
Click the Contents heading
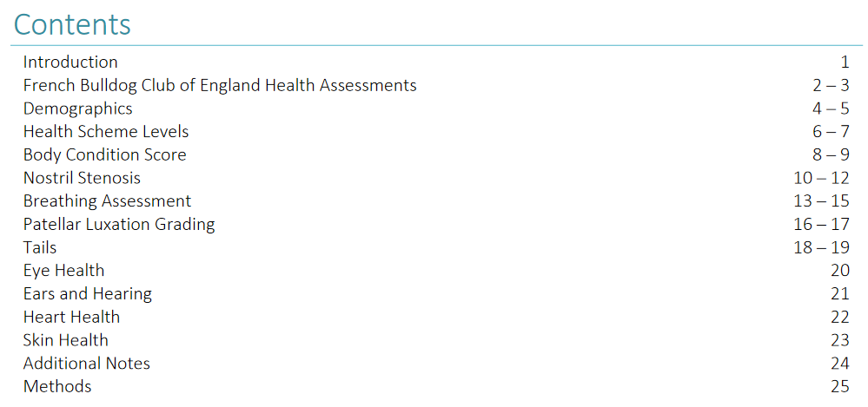click(x=72, y=23)
